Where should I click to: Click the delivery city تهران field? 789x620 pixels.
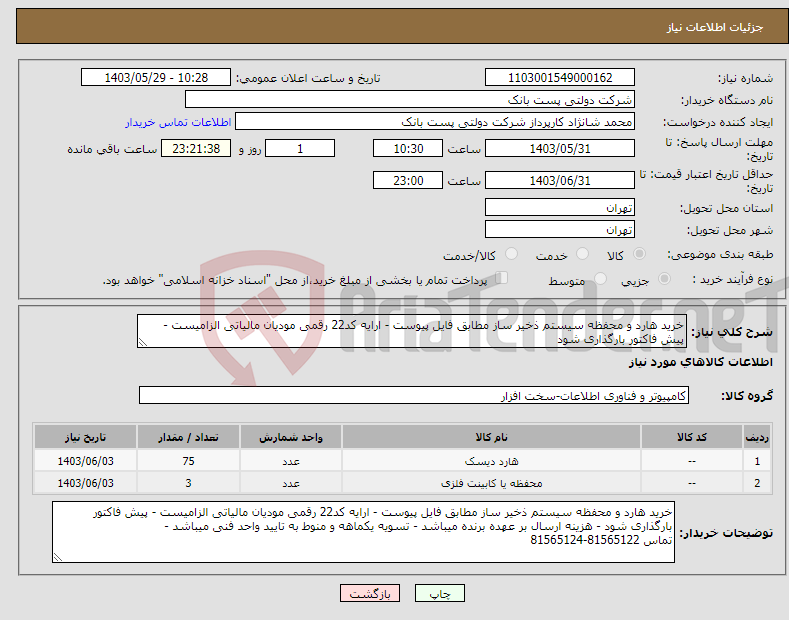coord(560,229)
